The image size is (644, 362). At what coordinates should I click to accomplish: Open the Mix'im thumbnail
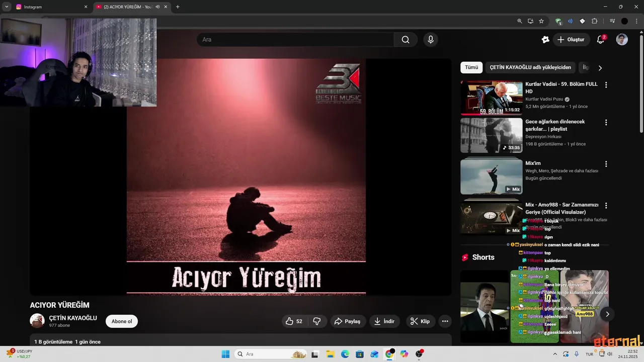coord(492,176)
